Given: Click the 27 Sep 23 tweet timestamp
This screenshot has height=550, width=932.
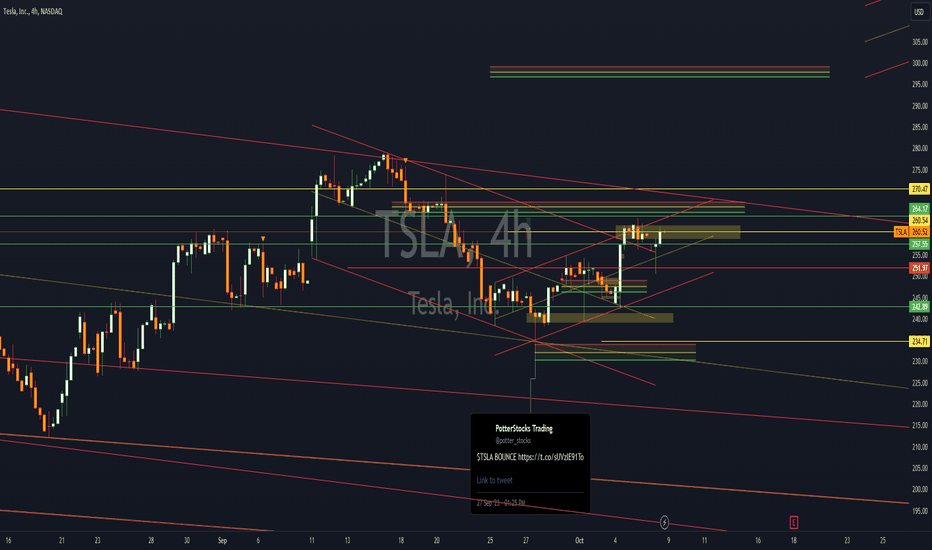Looking at the screenshot, I should click(500, 503).
